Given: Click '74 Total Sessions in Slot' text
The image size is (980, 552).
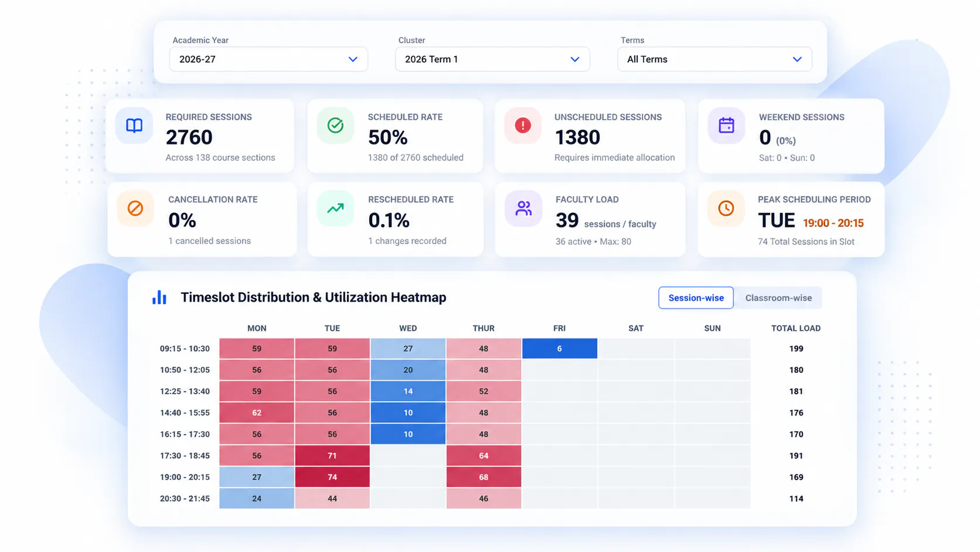Looking at the screenshot, I should 806,242.
